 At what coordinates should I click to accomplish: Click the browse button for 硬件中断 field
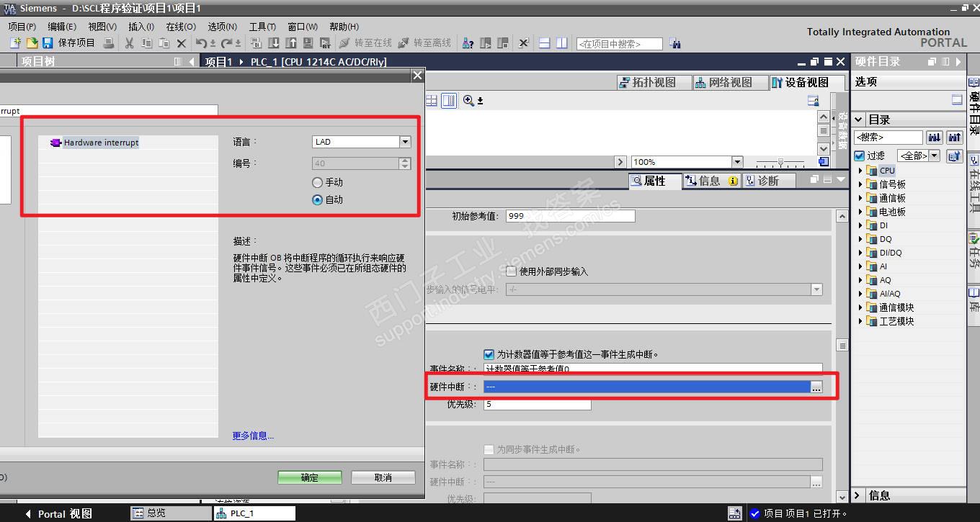[816, 387]
